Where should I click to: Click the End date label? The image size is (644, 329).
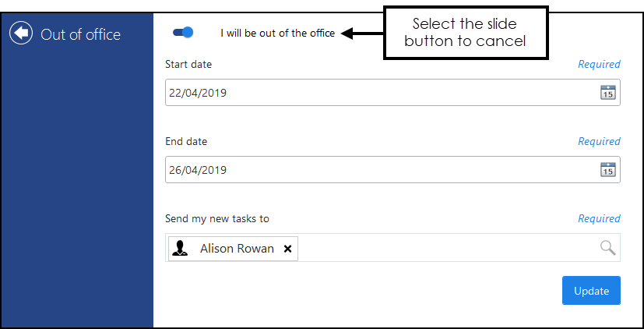[186, 142]
